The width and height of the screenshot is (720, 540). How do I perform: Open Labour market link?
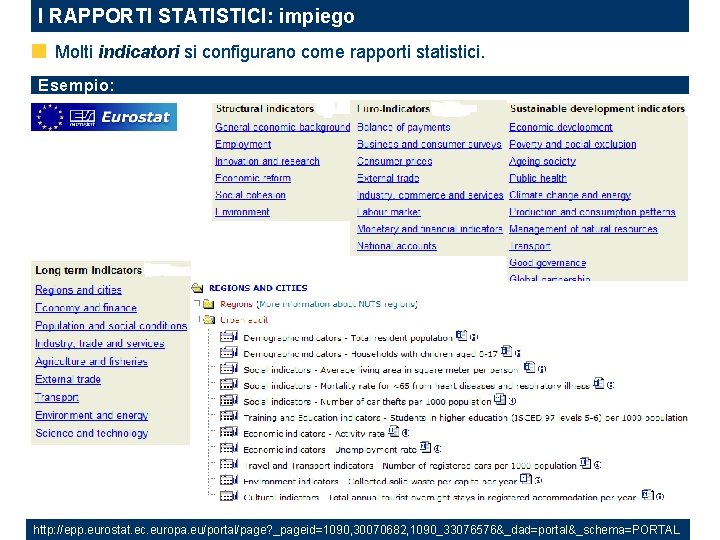click(x=389, y=212)
